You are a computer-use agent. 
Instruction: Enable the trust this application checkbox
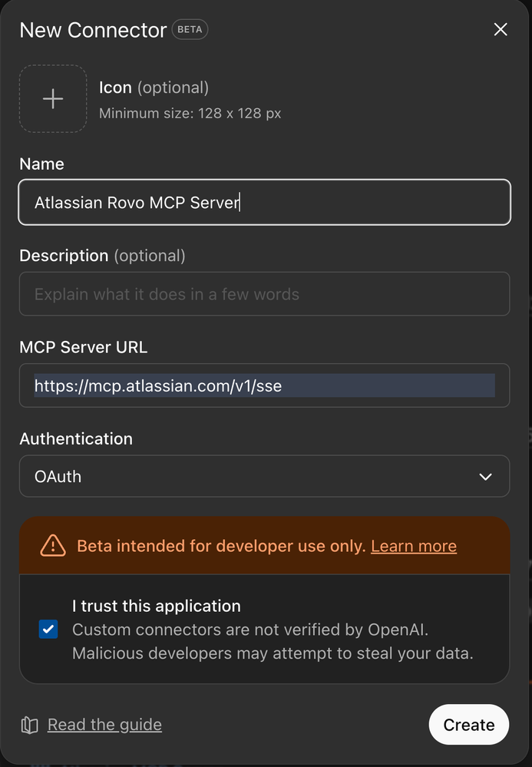click(x=48, y=630)
